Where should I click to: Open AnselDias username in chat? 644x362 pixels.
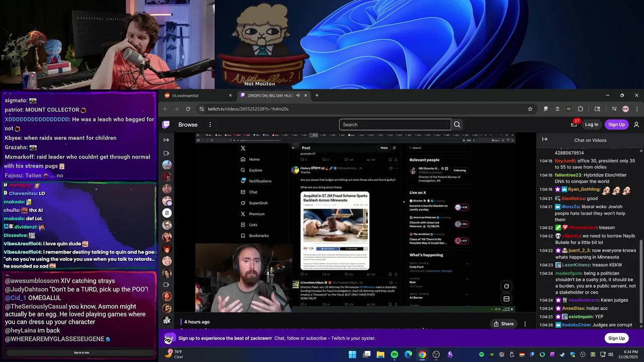pyautogui.click(x=574, y=308)
